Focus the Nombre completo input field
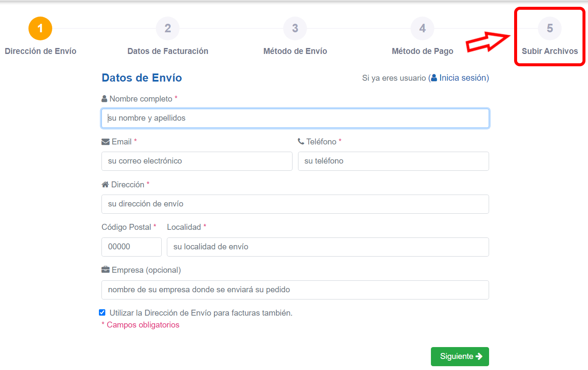This screenshot has width=588, height=370. coord(295,118)
